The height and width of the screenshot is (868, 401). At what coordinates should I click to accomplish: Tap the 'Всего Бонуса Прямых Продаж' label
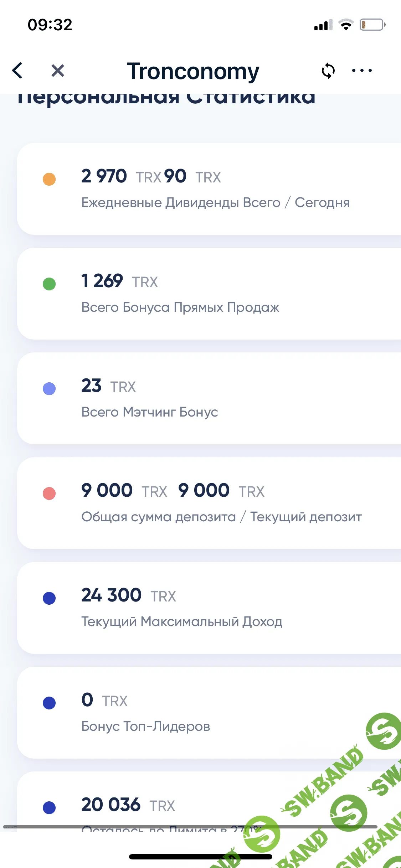(x=180, y=308)
